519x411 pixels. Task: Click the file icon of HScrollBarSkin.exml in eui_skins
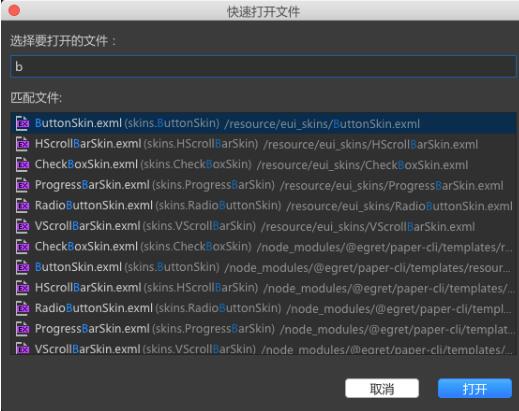tap(23, 144)
